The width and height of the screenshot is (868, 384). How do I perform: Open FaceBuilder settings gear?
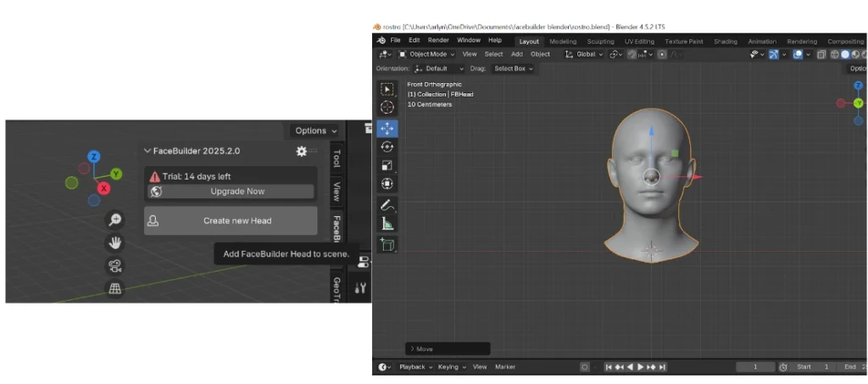tap(301, 151)
